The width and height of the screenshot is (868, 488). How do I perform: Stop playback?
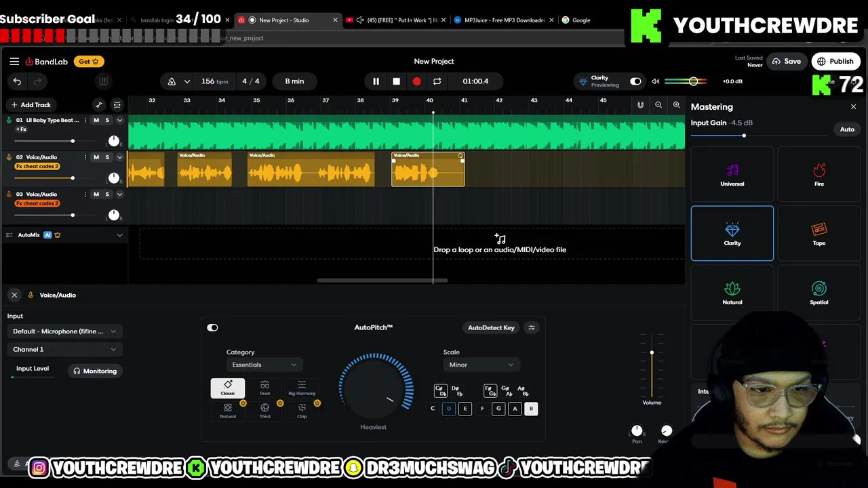pyautogui.click(x=396, y=81)
